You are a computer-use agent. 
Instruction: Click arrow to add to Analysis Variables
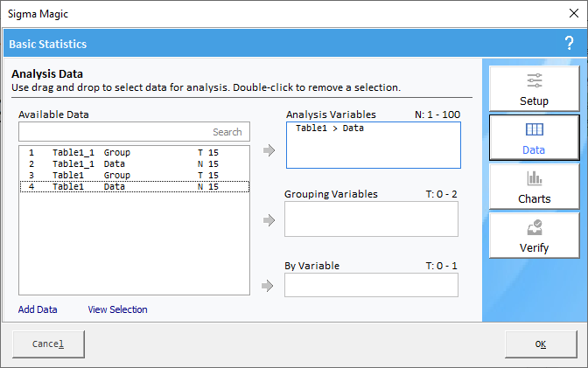tap(269, 150)
